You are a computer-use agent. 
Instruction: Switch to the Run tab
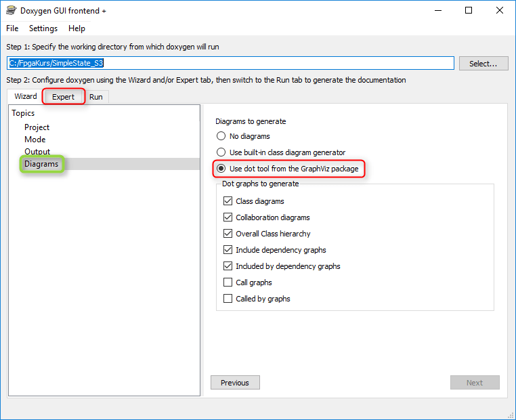coord(96,97)
